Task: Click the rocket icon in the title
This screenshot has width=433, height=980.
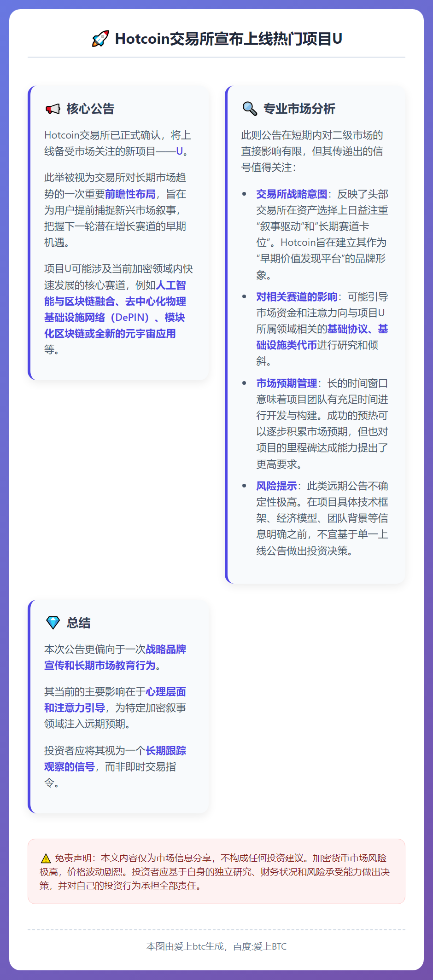Action: pyautogui.click(x=100, y=39)
